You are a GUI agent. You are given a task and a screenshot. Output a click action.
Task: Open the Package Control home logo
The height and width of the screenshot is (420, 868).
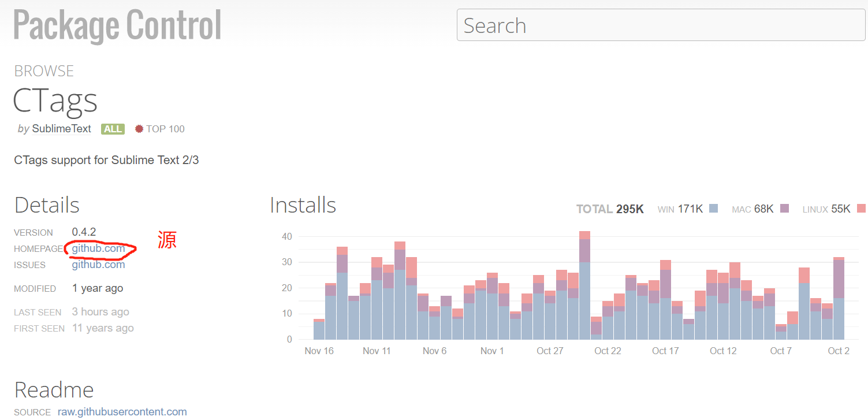[118, 26]
